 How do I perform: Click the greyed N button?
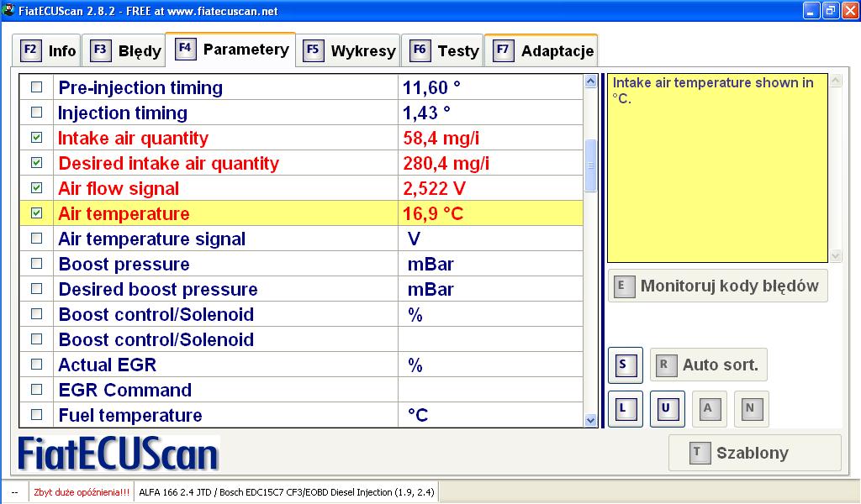751,408
